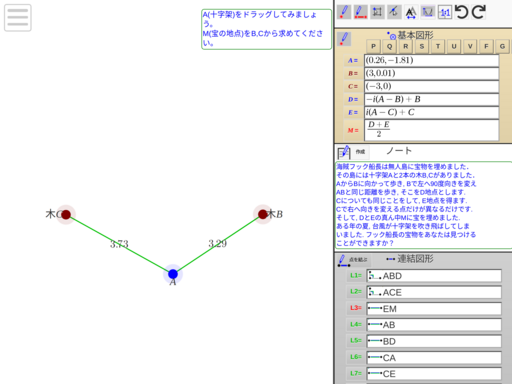Click the redo arrow
Image resolution: width=512 pixels, height=384 pixels.
point(479,12)
